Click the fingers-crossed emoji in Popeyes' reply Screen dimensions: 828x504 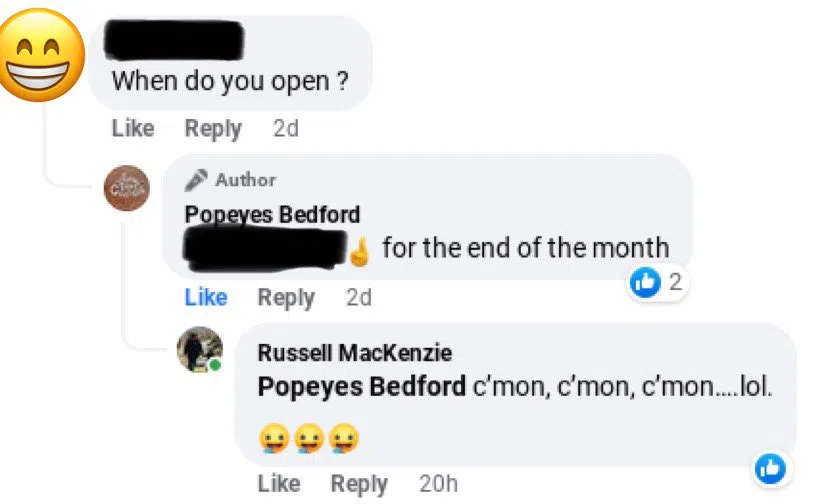pos(360,250)
